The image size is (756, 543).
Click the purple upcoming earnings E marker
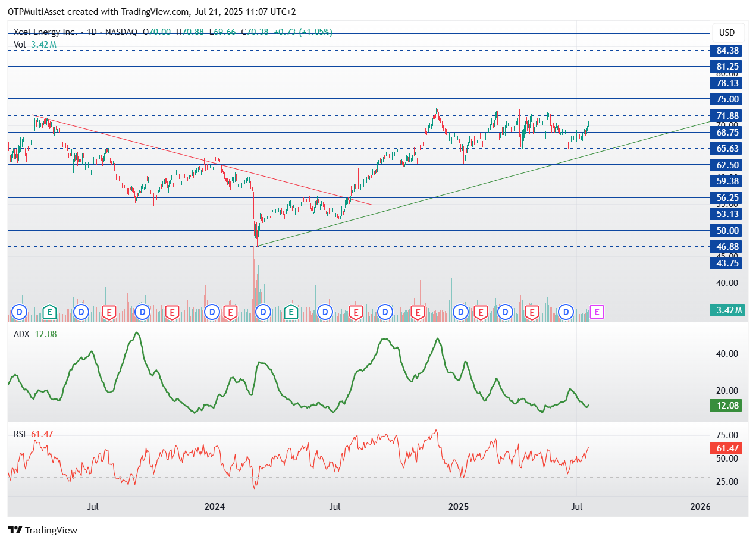597,312
